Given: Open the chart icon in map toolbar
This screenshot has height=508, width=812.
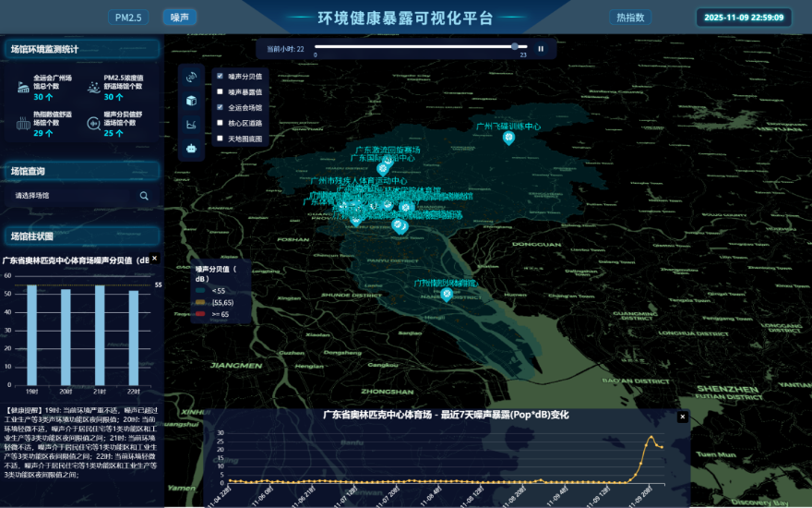Looking at the screenshot, I should [x=191, y=124].
